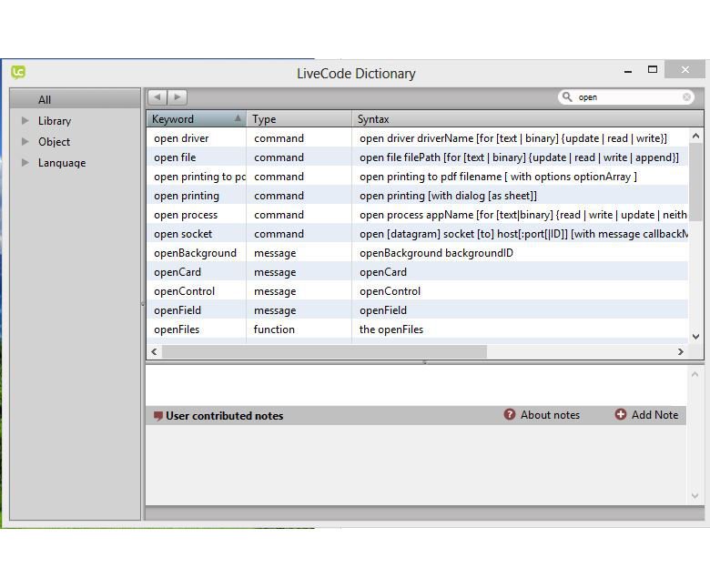Click the About notes question mark icon

coord(510,415)
